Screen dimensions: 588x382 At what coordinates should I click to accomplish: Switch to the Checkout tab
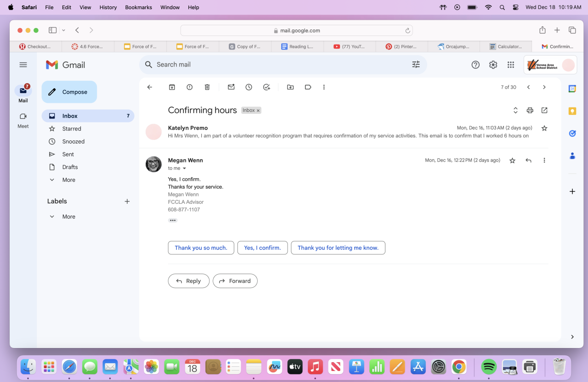(x=35, y=46)
